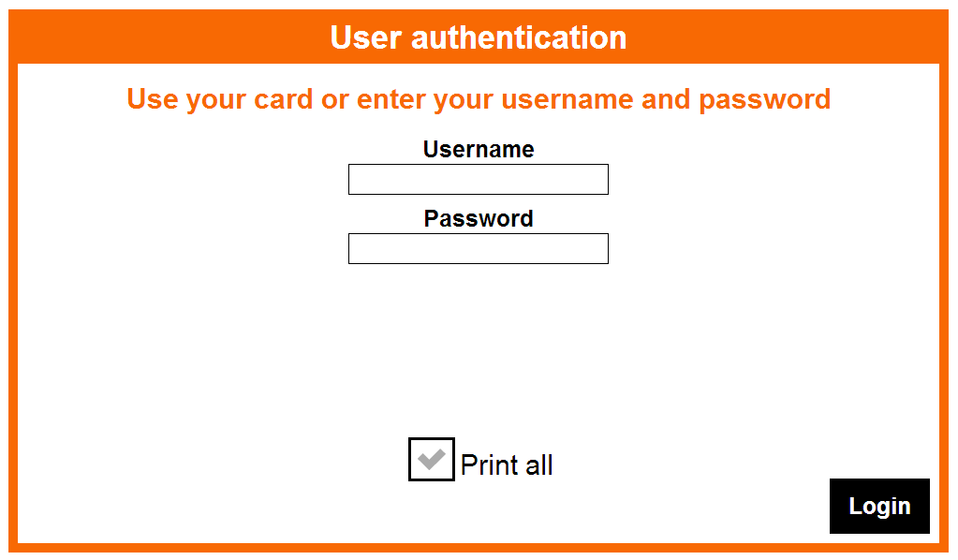Click the 'User' word in header
Screen dimensions: 958x560
(x=366, y=37)
